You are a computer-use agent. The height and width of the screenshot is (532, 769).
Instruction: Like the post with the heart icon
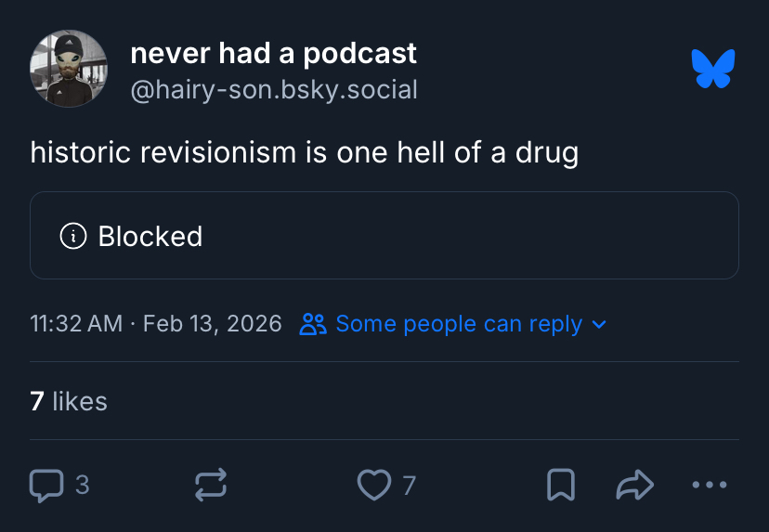374,485
